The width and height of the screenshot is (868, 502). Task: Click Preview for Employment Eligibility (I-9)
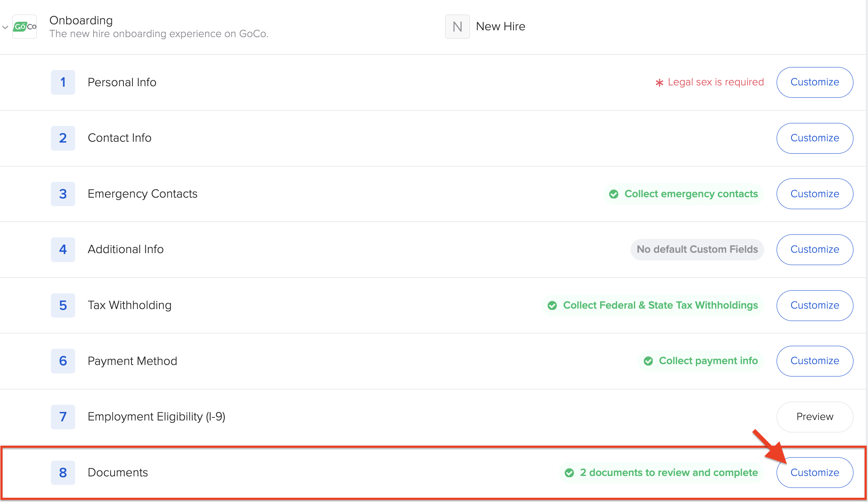[814, 417]
